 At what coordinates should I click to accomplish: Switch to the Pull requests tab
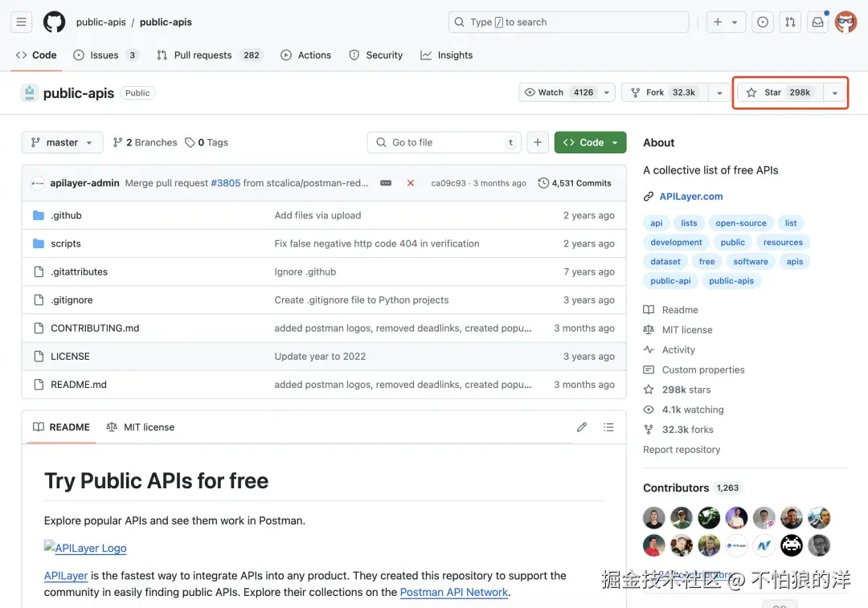click(209, 55)
